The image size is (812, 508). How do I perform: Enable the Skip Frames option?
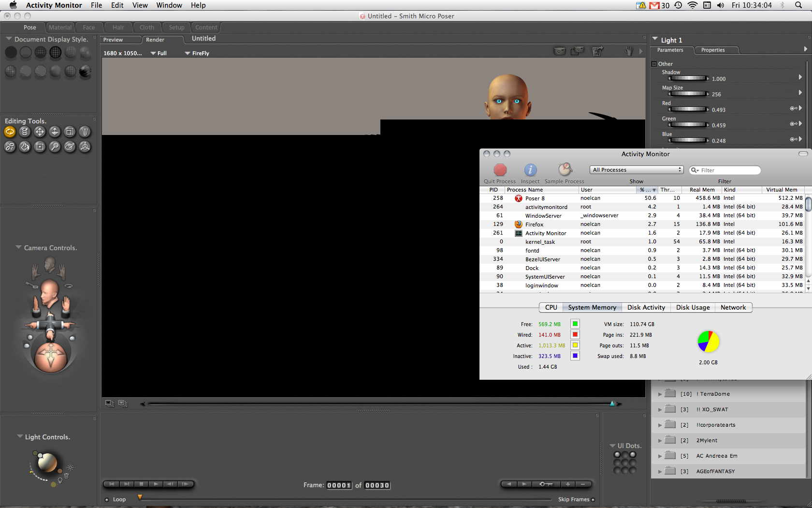[593, 500]
